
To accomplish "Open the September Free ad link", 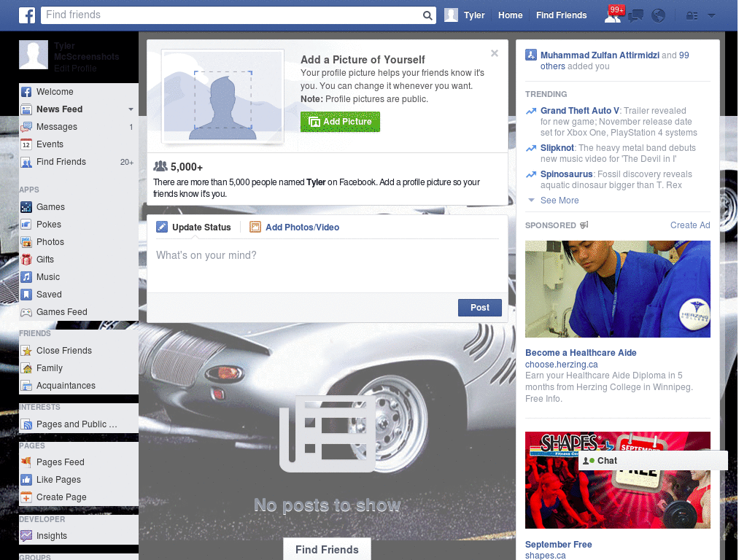I will [558, 544].
